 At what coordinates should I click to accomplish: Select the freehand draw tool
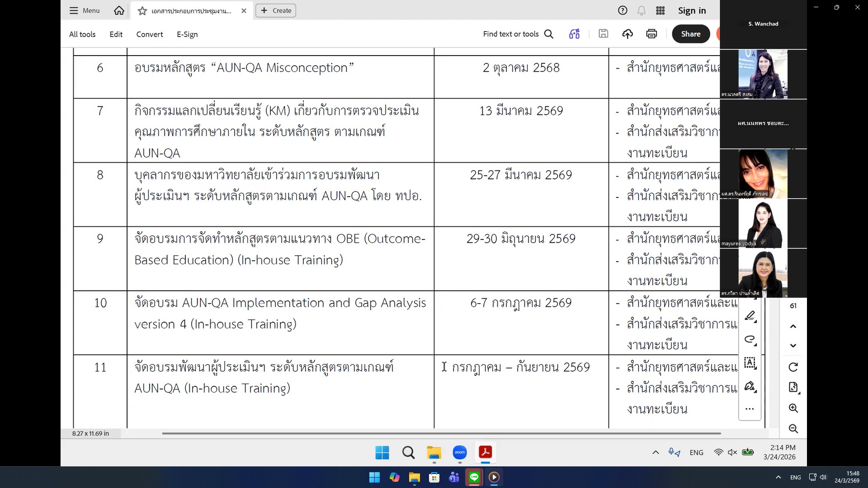750,339
